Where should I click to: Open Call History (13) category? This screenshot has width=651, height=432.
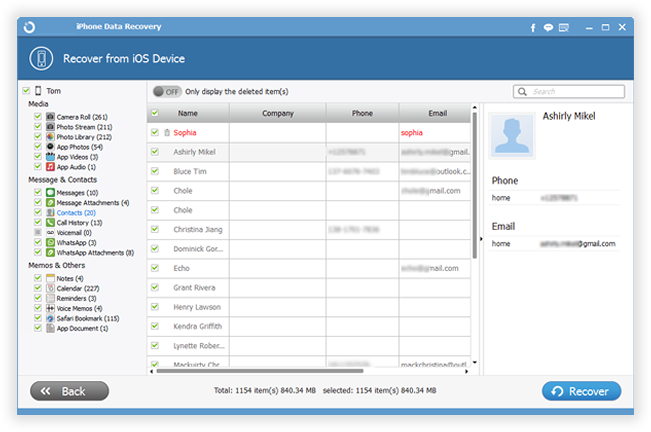(79, 223)
